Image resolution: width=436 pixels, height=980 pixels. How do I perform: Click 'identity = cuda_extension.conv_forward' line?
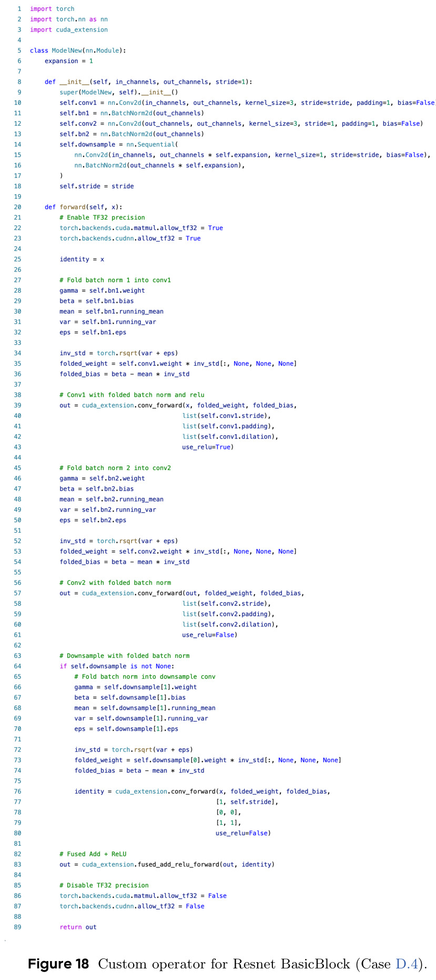(x=202, y=792)
